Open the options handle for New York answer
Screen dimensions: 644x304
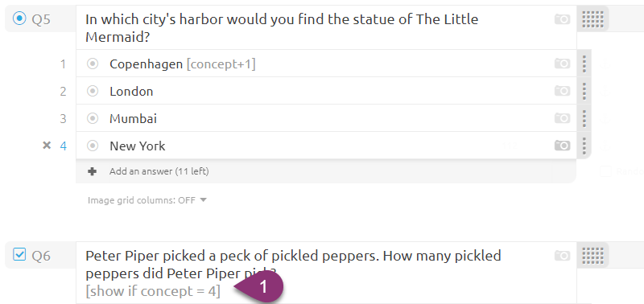pos(584,146)
